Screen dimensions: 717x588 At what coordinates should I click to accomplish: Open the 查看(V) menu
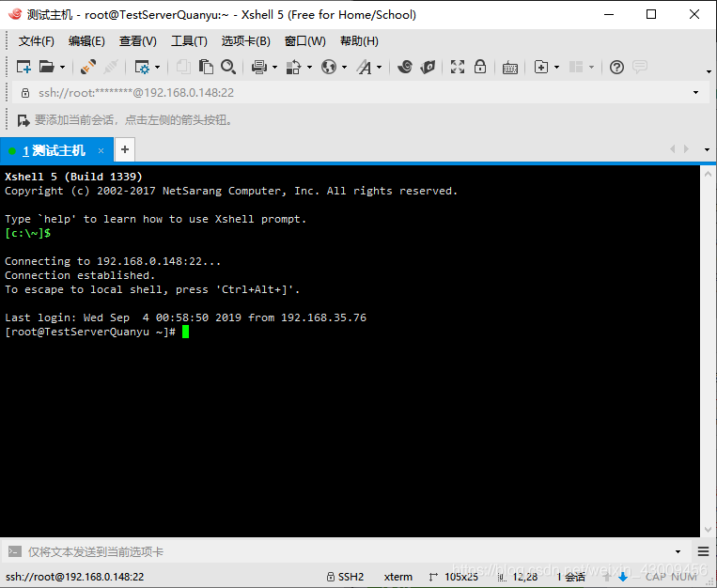tap(137, 41)
